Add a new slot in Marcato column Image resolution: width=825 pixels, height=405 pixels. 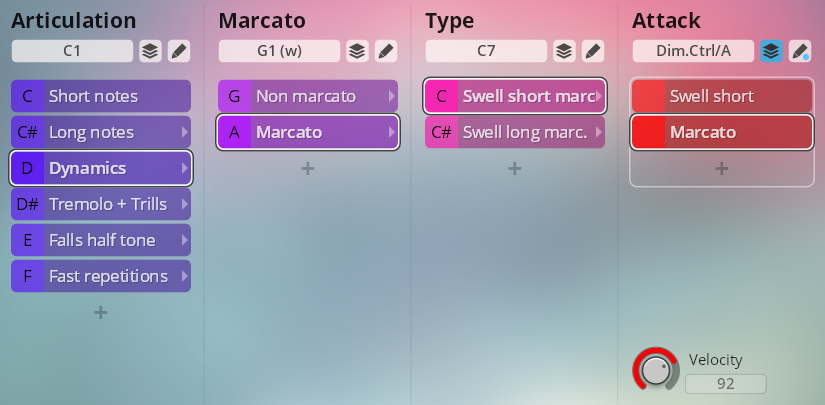point(307,169)
